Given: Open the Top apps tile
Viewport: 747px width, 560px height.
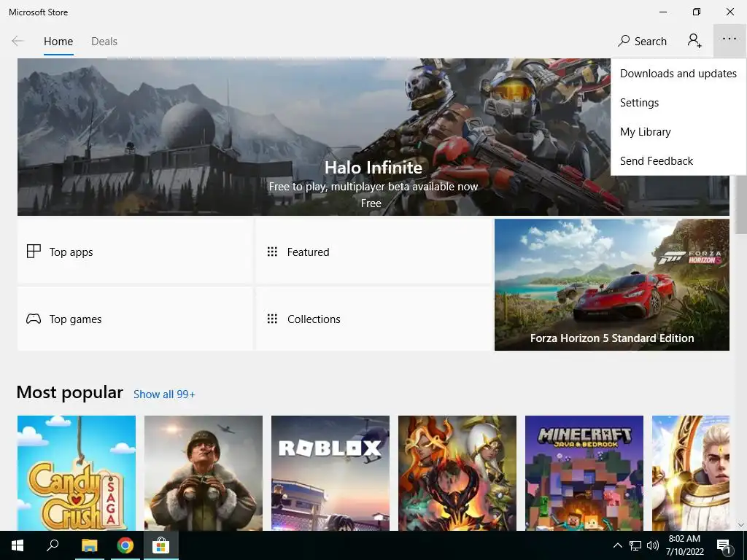Looking at the screenshot, I should pos(135,252).
